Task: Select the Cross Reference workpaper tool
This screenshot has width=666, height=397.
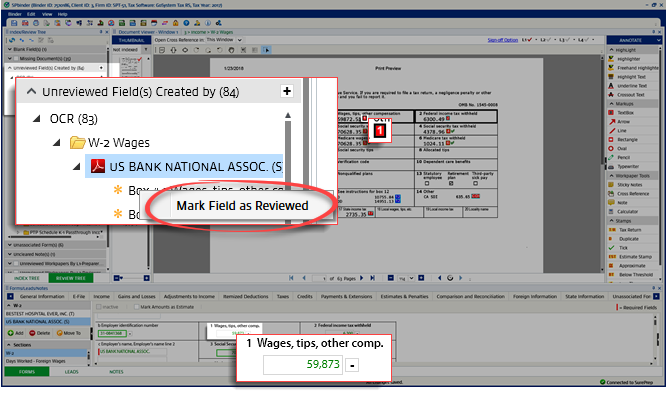Action: [x=632, y=194]
